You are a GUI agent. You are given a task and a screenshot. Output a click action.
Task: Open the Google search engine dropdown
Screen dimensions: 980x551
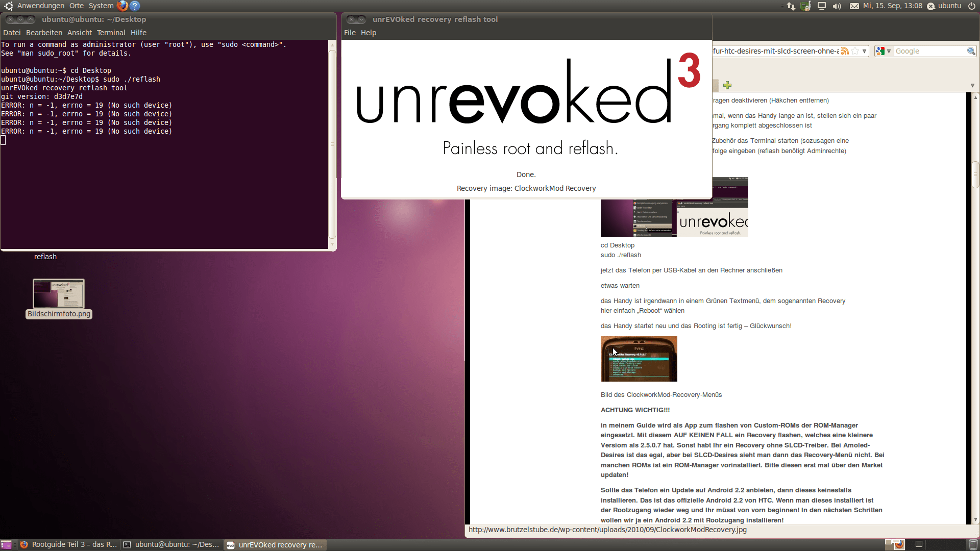(x=884, y=51)
